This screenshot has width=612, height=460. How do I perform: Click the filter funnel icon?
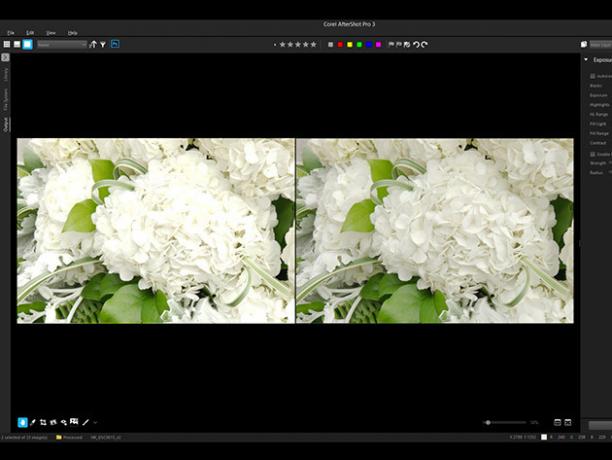[103, 45]
